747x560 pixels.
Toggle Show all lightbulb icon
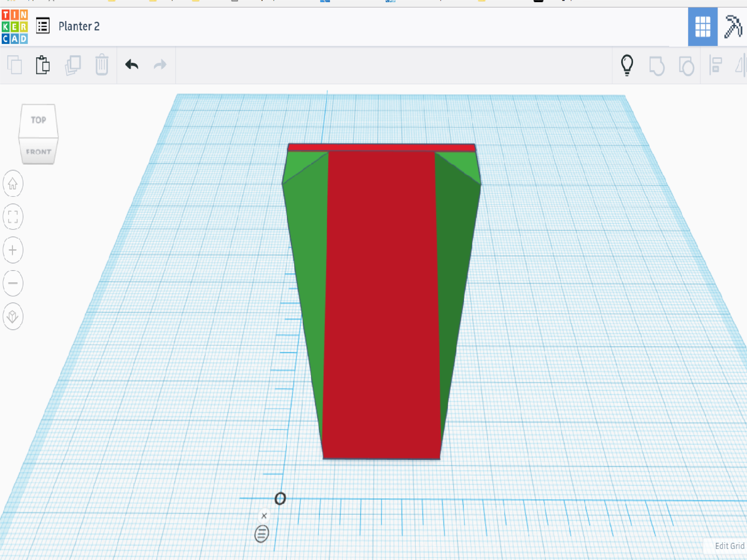[627, 65]
